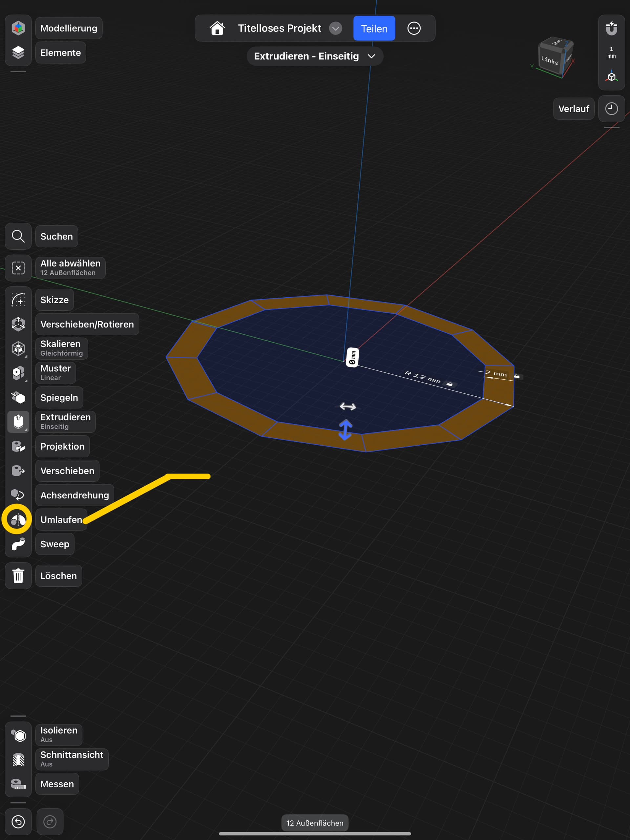Select the Sweep tool icon
The height and width of the screenshot is (840, 630).
coord(18,544)
